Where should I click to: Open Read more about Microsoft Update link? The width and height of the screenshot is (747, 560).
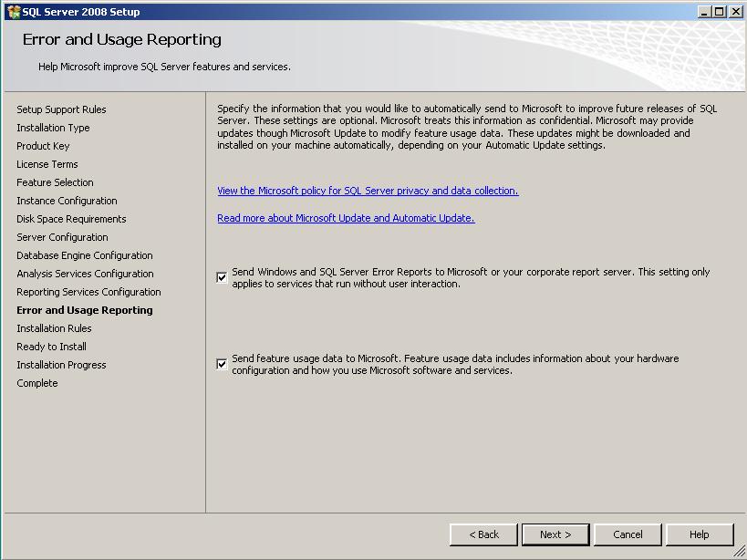pyautogui.click(x=346, y=218)
